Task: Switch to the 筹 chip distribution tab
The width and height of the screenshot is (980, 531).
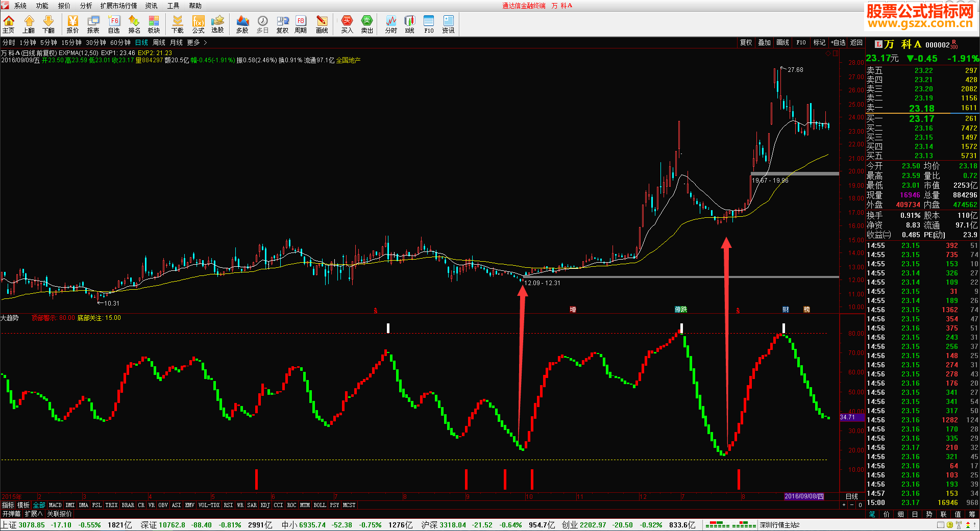Action: [972, 514]
